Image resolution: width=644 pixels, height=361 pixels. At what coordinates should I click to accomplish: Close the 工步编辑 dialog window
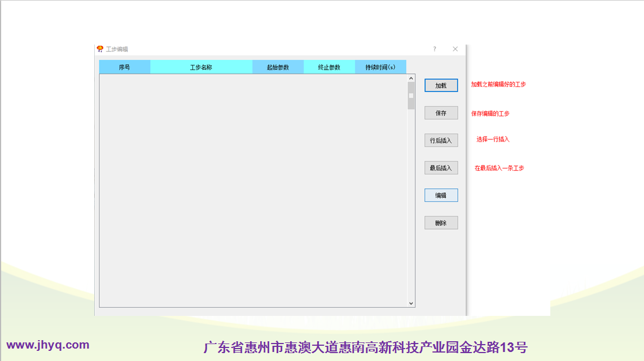click(455, 49)
